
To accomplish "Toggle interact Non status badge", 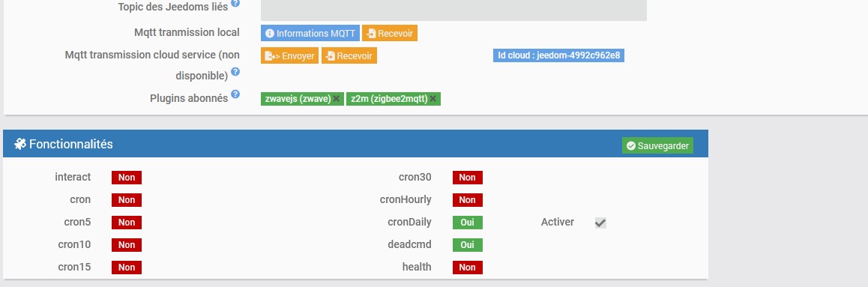I will click(127, 178).
